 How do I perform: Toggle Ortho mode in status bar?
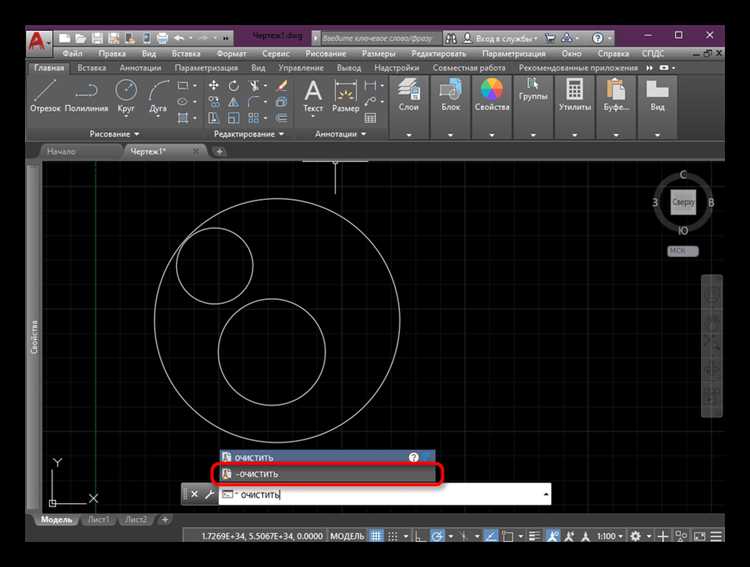pos(419,536)
